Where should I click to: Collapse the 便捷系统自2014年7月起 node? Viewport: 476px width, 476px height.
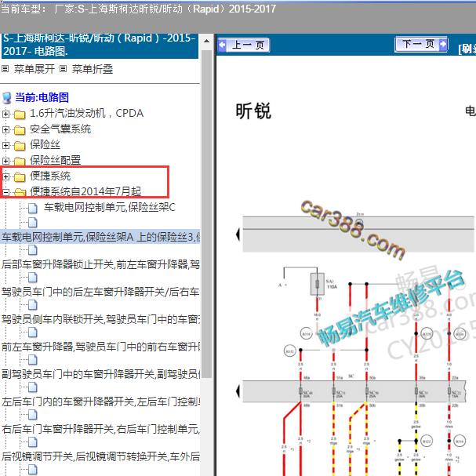(x=6, y=192)
